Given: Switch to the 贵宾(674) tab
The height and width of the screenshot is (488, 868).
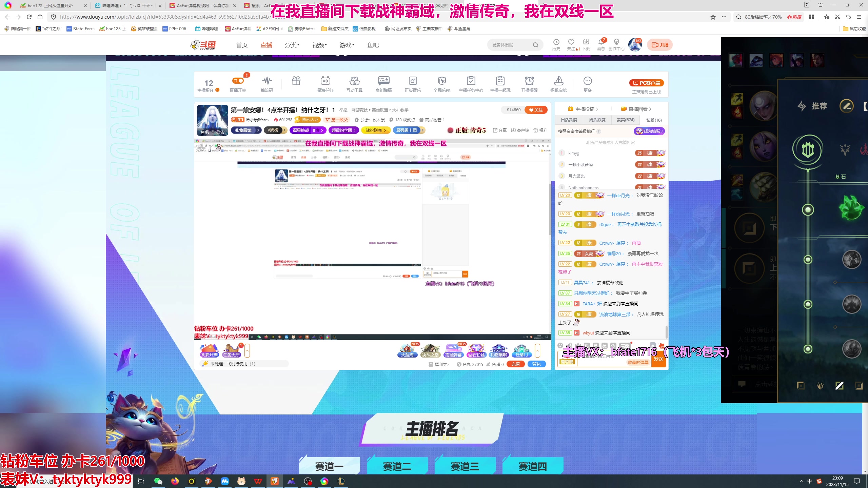Looking at the screenshot, I should 625,120.
